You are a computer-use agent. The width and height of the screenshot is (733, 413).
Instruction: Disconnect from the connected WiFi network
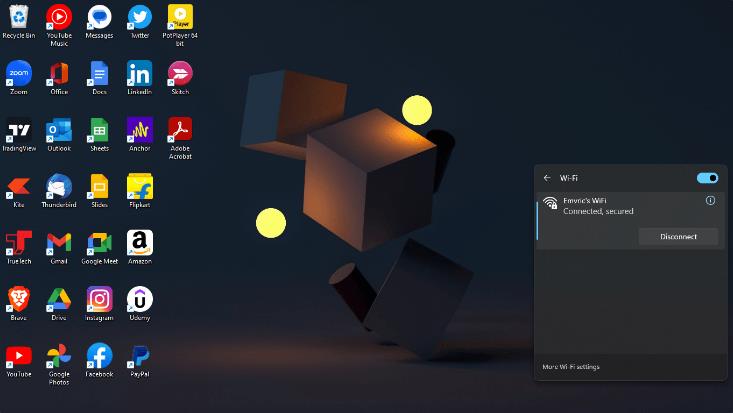pyautogui.click(x=678, y=237)
